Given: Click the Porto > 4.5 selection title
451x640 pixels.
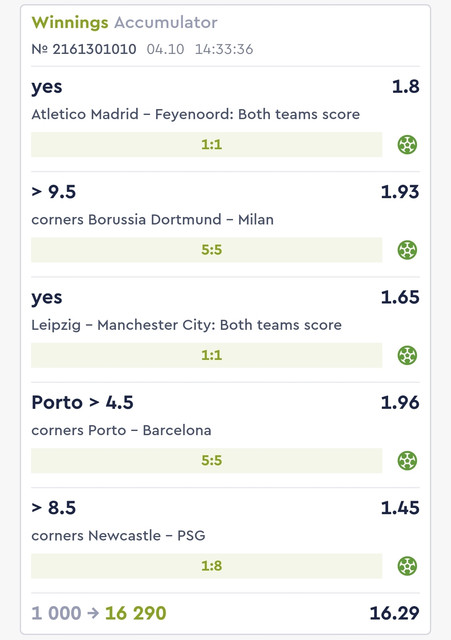Looking at the screenshot, I should click(82, 402).
